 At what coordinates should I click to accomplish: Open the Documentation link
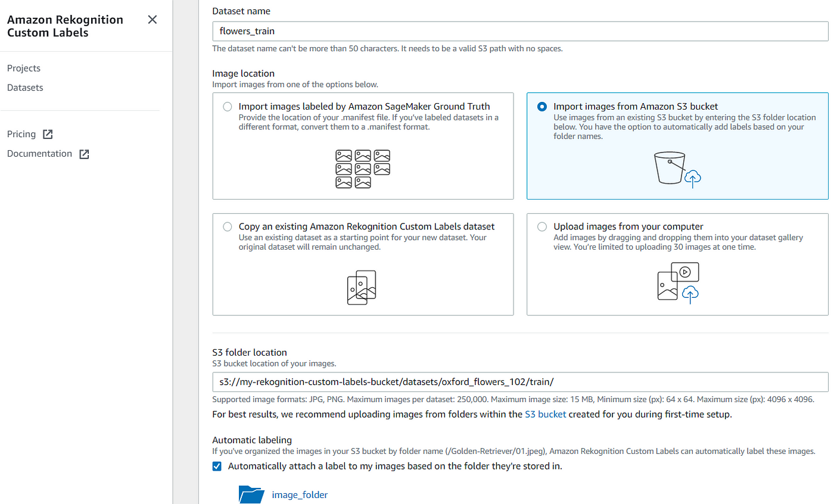pyautogui.click(x=39, y=153)
